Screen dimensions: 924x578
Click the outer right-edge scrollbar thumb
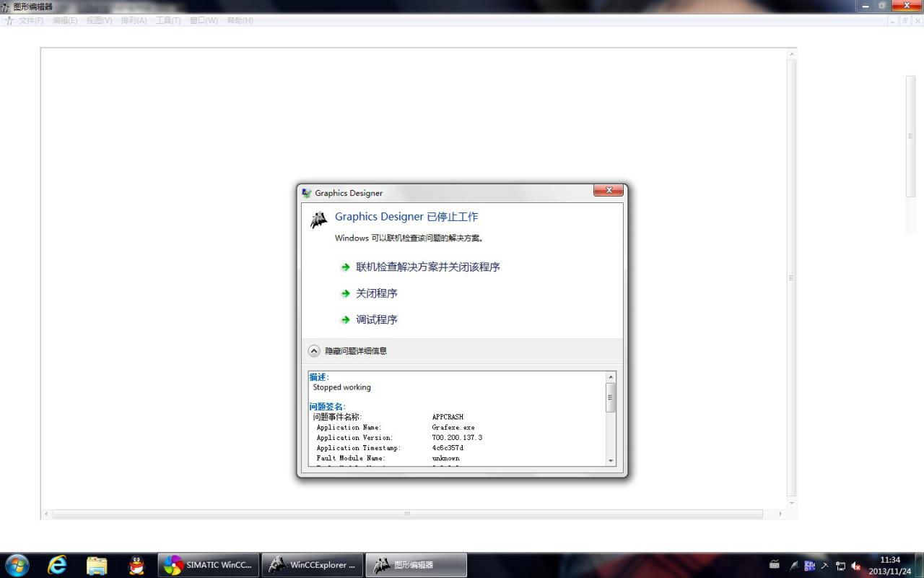click(910, 136)
